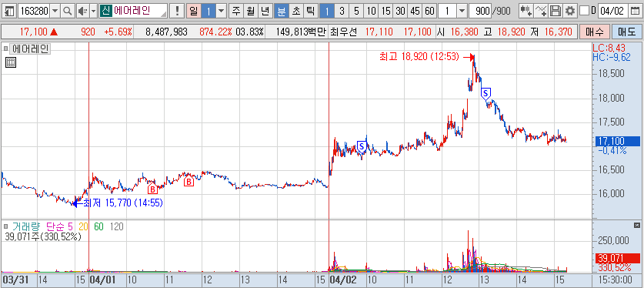This screenshot has width=644, height=288.
Task: Click the 1 count button beside 일
Action: (209, 11)
